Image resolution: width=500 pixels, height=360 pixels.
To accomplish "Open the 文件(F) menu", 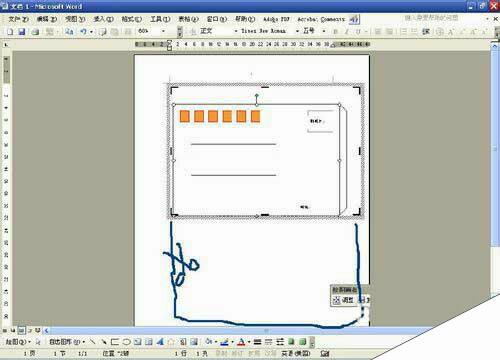I will point(18,19).
